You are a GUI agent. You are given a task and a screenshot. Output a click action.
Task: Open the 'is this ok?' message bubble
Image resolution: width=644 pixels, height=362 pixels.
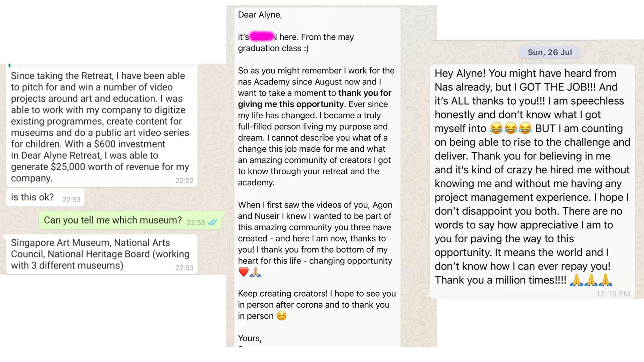click(x=45, y=197)
